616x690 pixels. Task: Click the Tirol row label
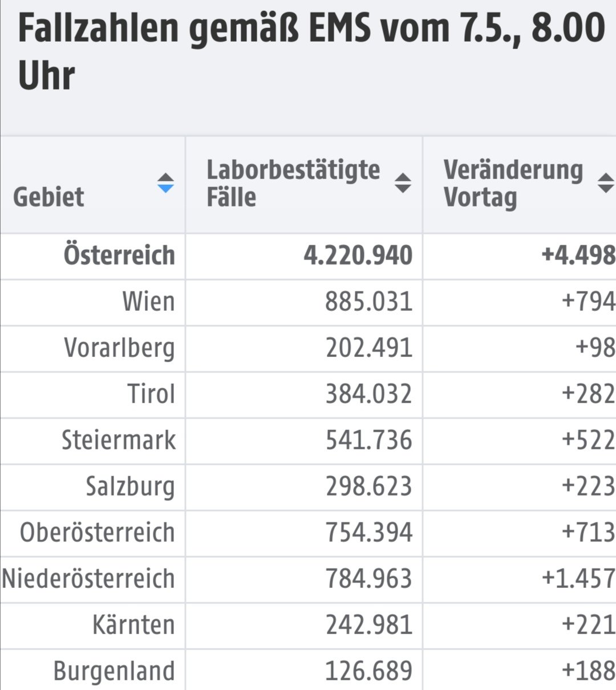coord(151,393)
